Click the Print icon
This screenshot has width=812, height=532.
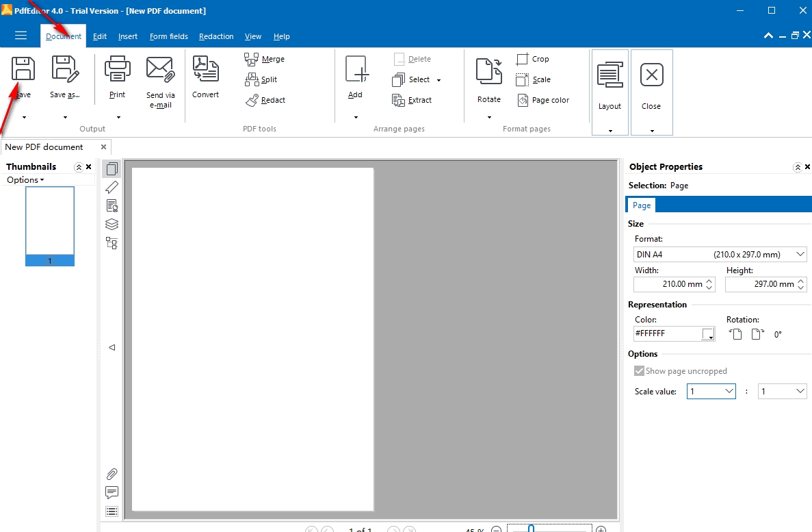(117, 70)
